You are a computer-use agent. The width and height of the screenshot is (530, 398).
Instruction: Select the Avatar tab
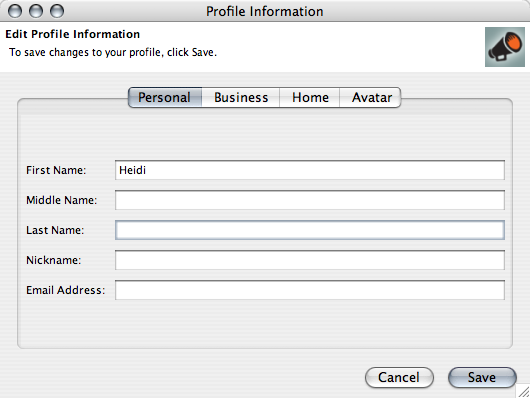coord(370,97)
